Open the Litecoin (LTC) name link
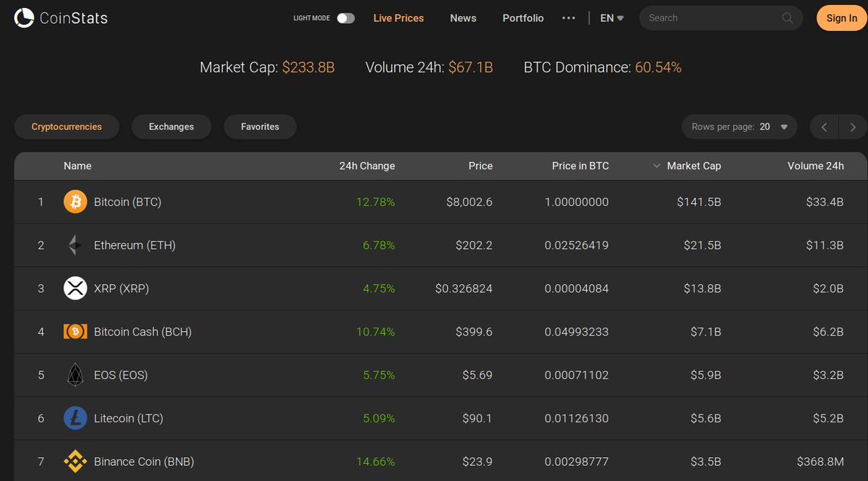The width and height of the screenshot is (868, 481). (x=129, y=418)
